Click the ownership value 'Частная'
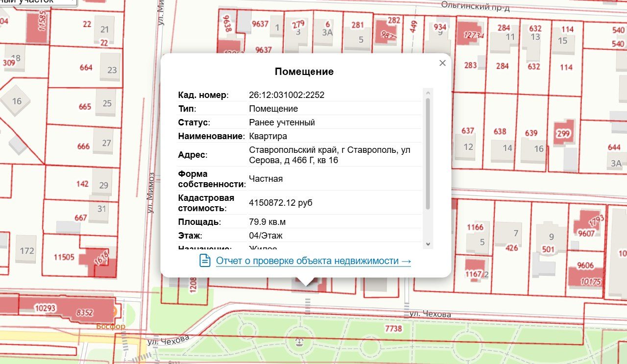 tap(265, 179)
